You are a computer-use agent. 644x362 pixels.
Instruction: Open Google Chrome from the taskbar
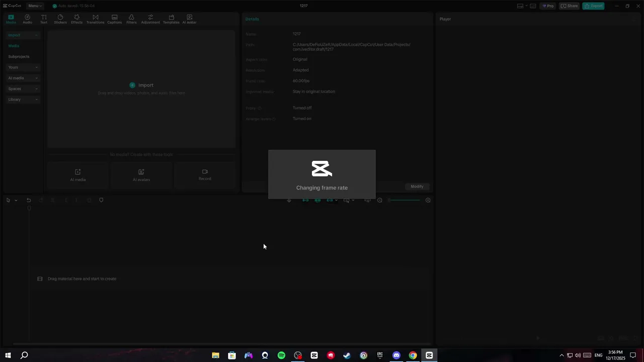[x=413, y=355]
